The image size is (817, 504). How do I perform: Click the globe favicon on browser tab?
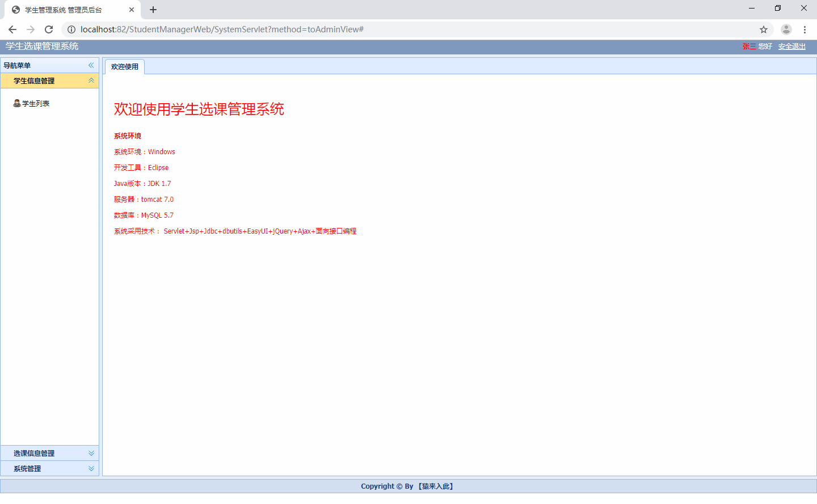tap(16, 10)
